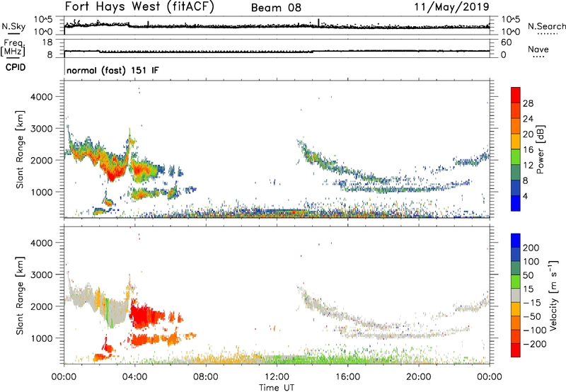Click the 'normal (fast) 151 IF' text

tap(112, 70)
